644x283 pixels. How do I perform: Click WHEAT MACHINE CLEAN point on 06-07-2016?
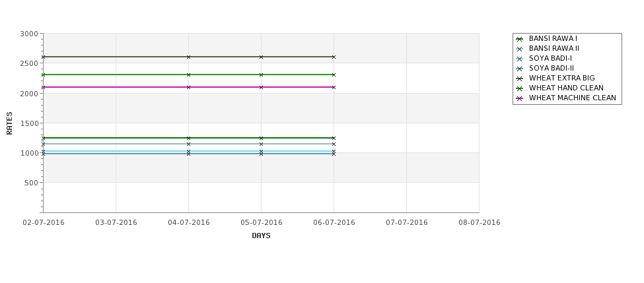coord(334,87)
